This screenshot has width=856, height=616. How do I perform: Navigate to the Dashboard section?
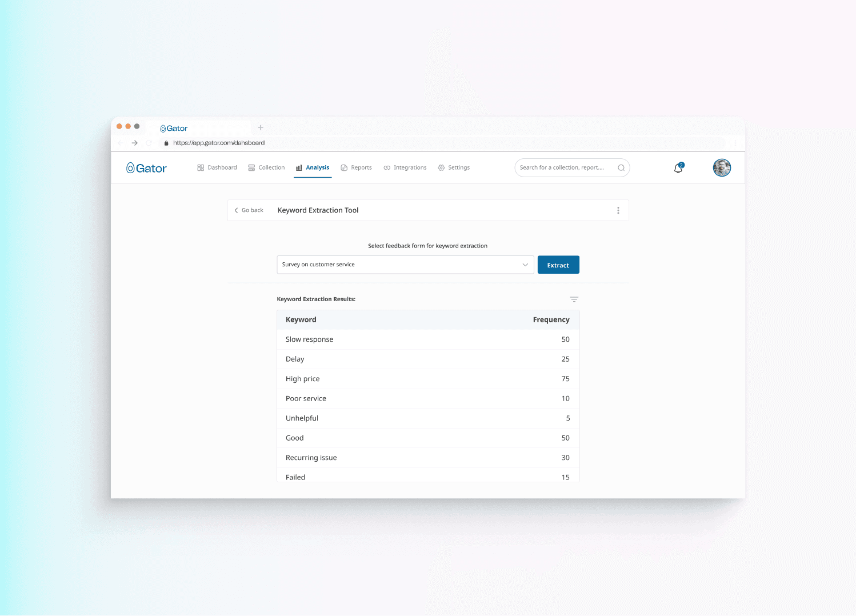[222, 167]
